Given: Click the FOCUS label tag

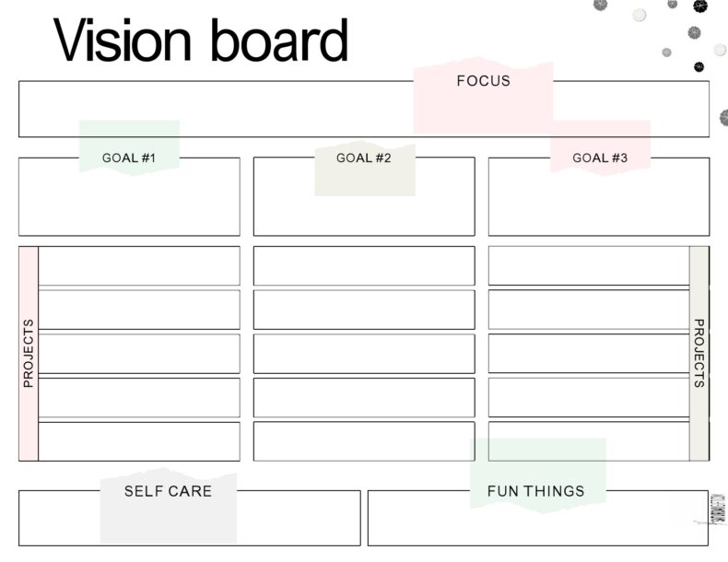Looking at the screenshot, I should (483, 81).
